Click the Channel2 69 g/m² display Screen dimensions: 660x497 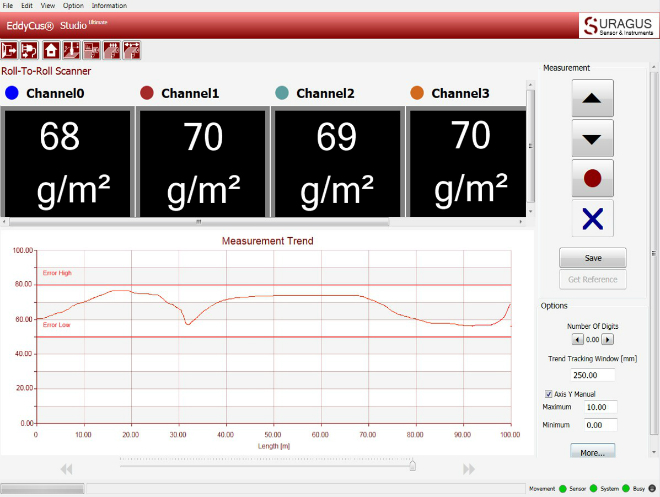point(338,163)
